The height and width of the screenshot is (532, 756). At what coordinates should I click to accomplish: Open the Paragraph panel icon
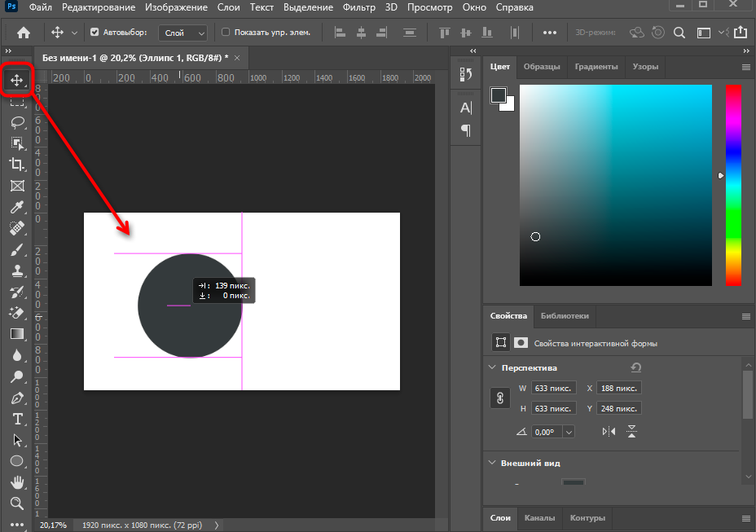(466, 130)
